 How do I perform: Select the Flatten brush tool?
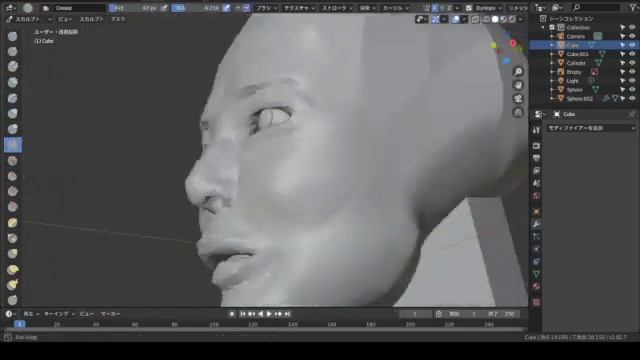(x=13, y=176)
